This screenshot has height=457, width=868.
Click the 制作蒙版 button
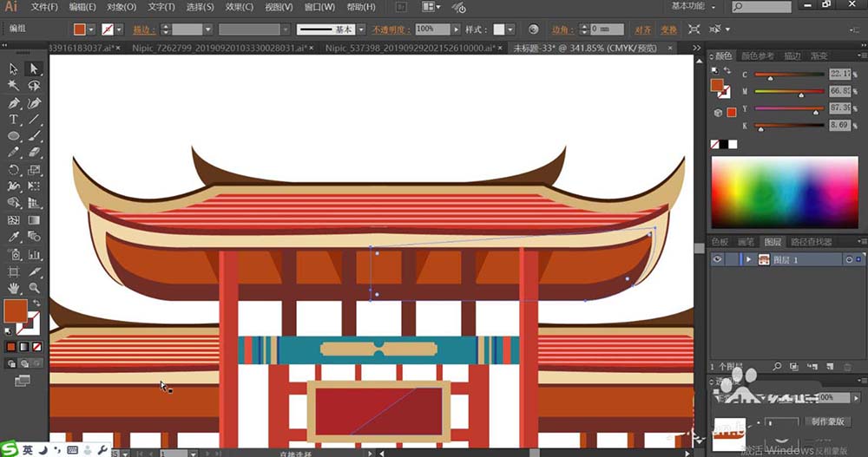(x=827, y=421)
